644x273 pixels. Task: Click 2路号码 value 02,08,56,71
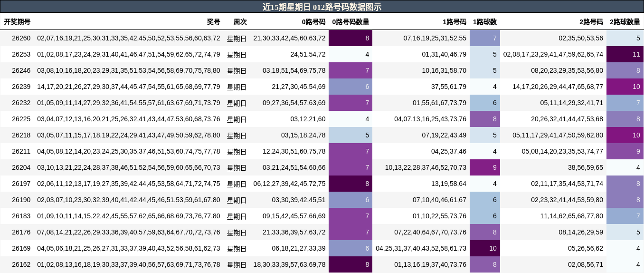[586, 264]
